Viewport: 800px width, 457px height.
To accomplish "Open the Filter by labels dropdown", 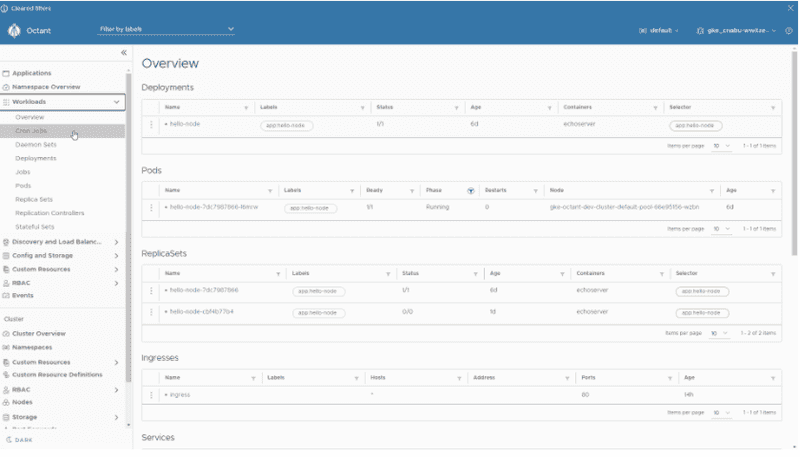I will [x=166, y=29].
